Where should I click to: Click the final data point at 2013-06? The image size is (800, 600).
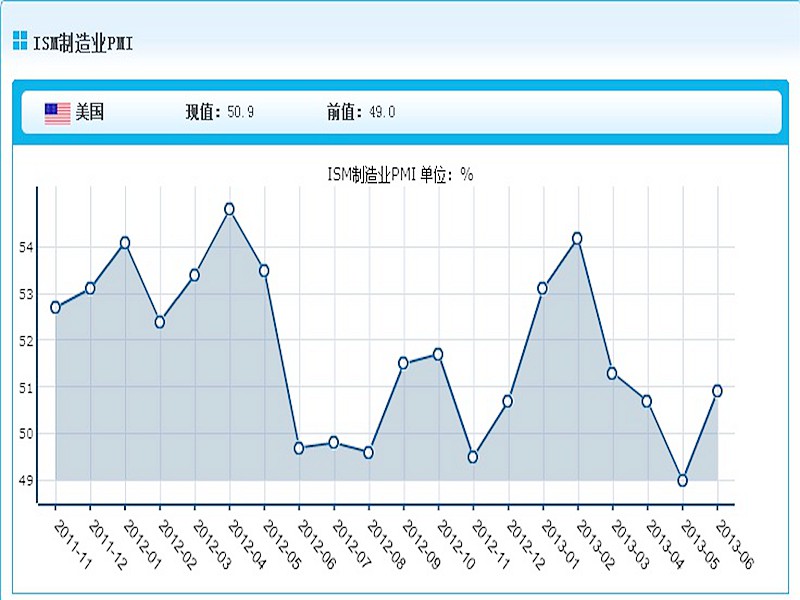pyautogui.click(x=717, y=391)
